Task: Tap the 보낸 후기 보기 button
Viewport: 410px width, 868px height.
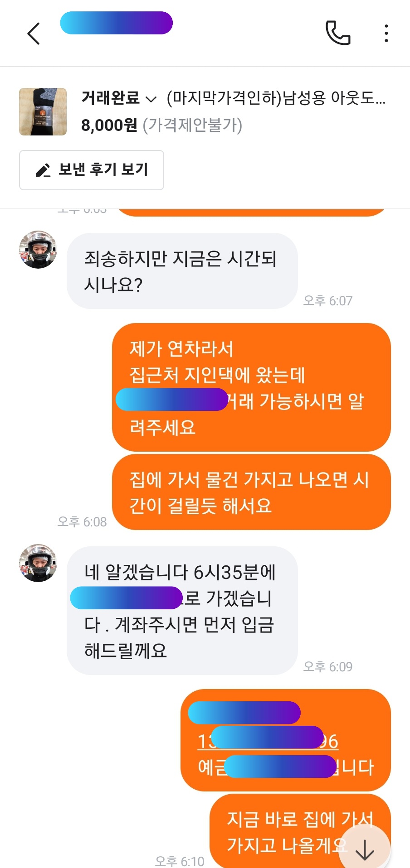Action: coord(92,170)
